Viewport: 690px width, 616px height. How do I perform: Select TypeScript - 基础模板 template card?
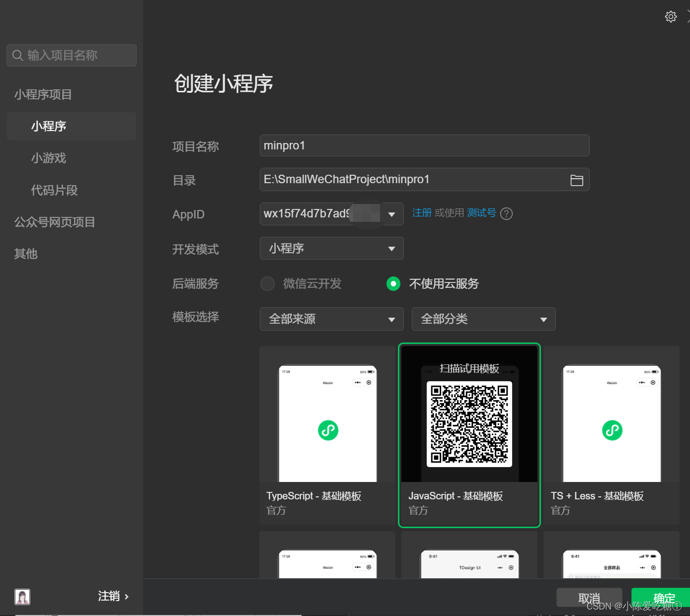click(327, 435)
